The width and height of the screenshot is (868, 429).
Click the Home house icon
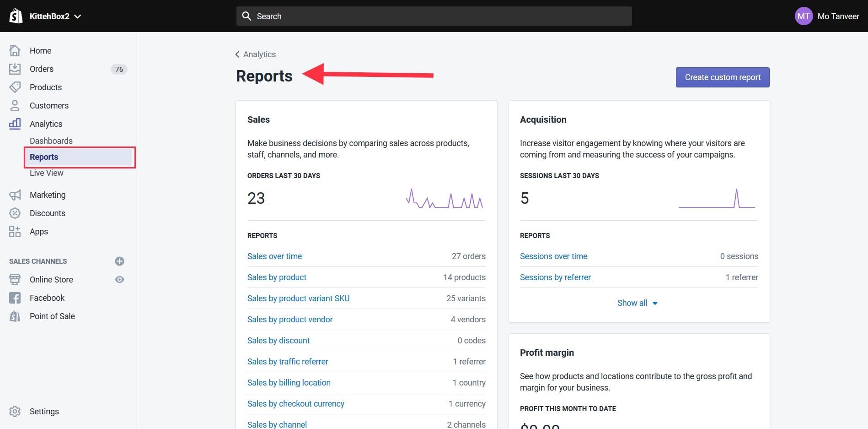point(15,50)
